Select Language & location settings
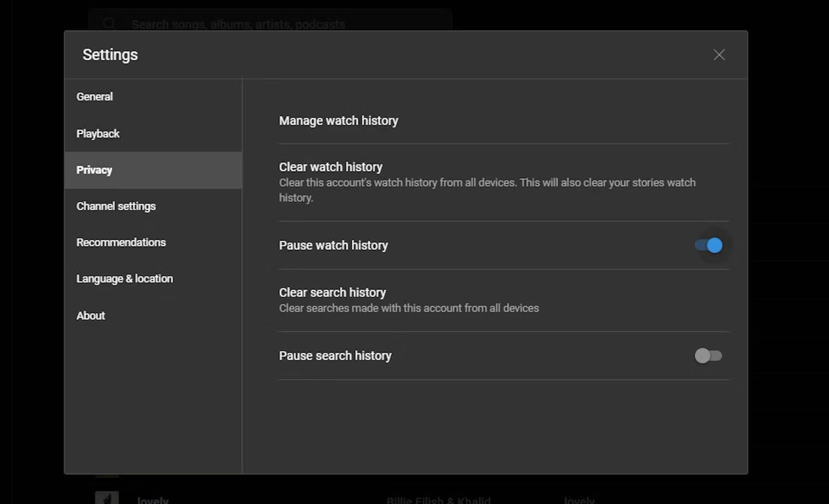The height and width of the screenshot is (504, 829). (124, 279)
